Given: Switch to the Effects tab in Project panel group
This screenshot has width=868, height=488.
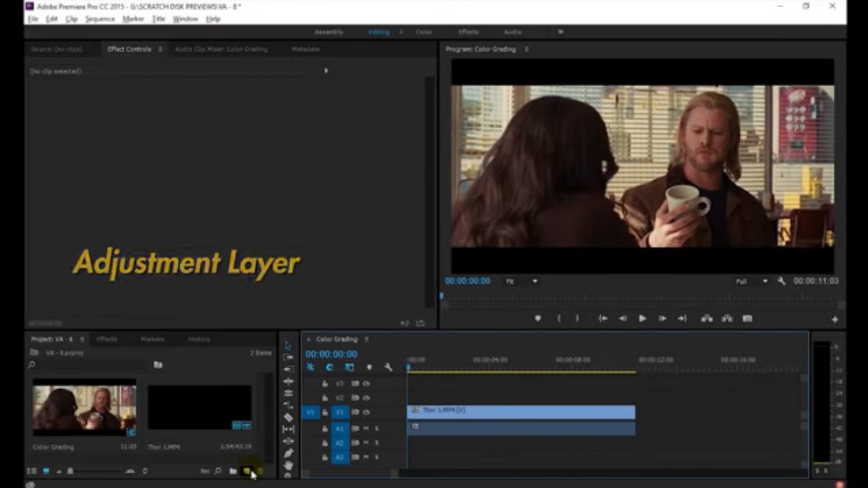Looking at the screenshot, I should (107, 339).
